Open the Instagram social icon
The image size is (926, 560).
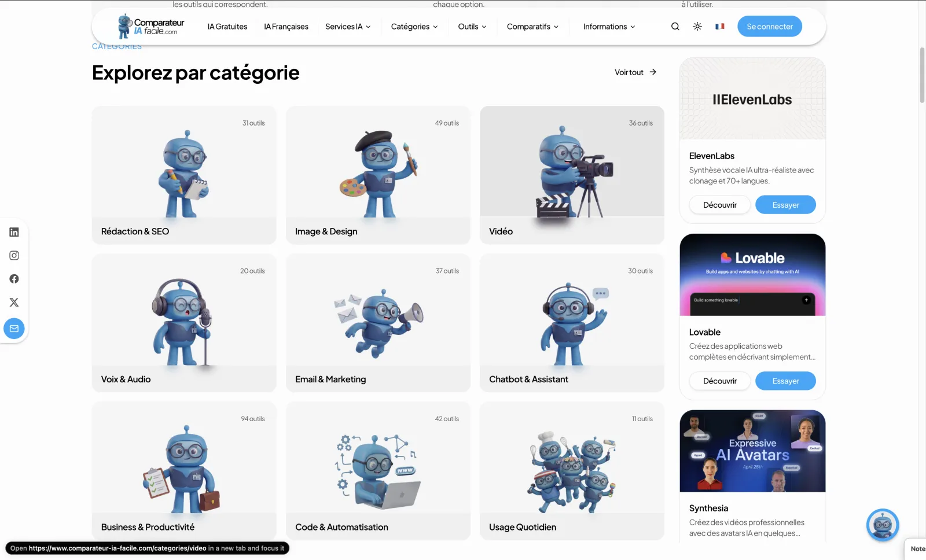click(14, 256)
